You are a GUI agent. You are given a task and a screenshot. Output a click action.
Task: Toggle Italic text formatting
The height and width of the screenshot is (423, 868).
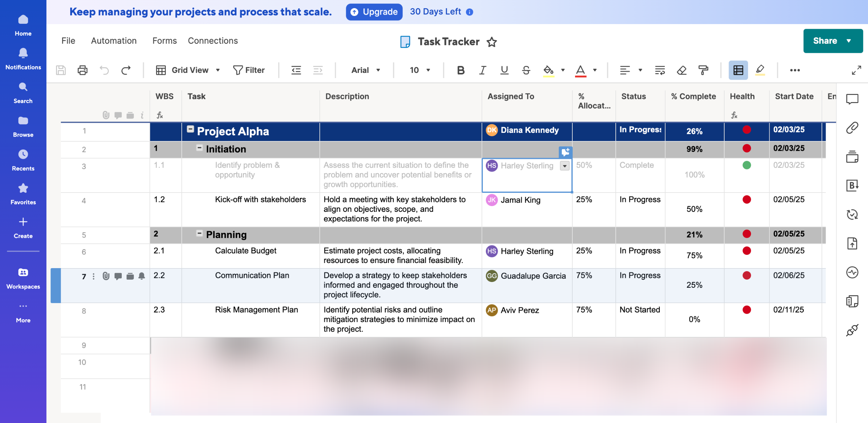tap(482, 70)
